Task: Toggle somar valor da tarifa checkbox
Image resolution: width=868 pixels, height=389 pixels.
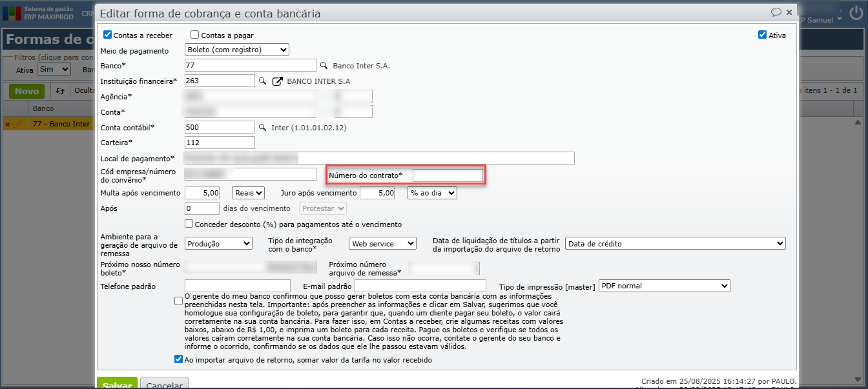Action: [178, 359]
